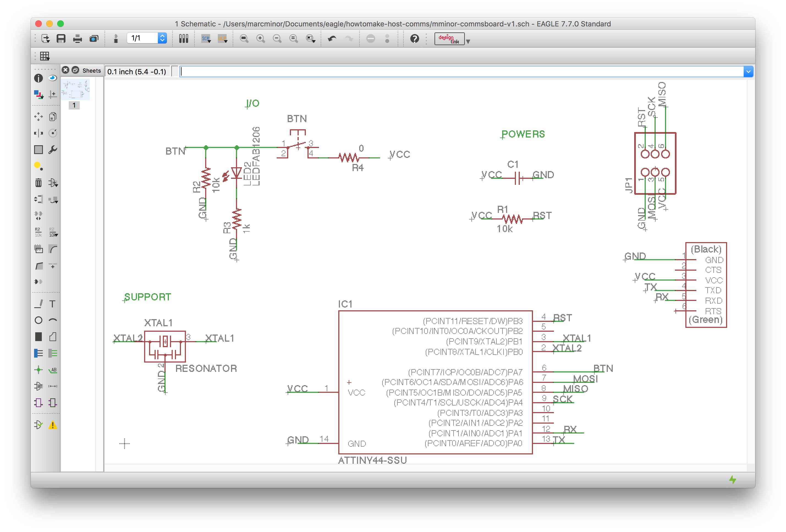Zoom in with the plus magnifier
The width and height of the screenshot is (786, 532).
pos(260,39)
